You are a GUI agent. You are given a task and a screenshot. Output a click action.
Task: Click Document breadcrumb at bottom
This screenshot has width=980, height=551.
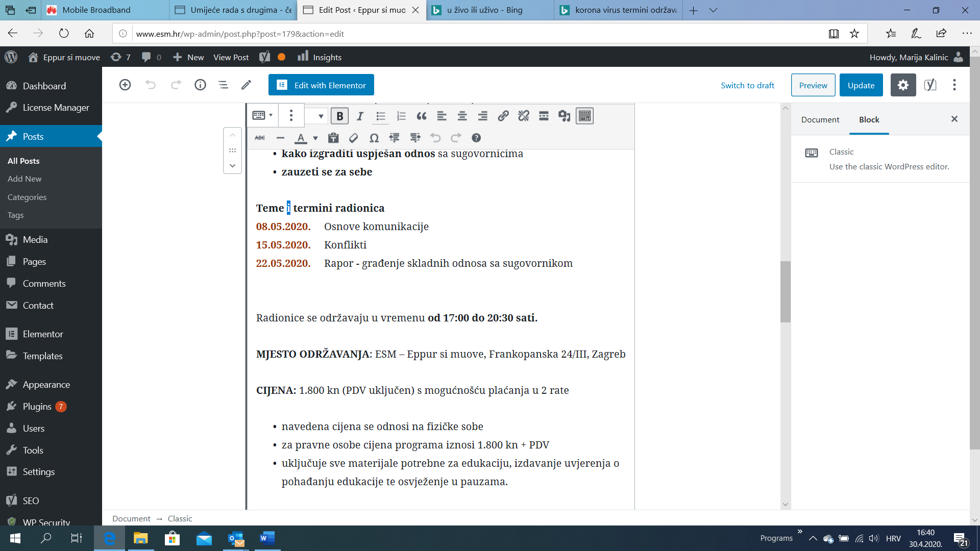pos(131,518)
